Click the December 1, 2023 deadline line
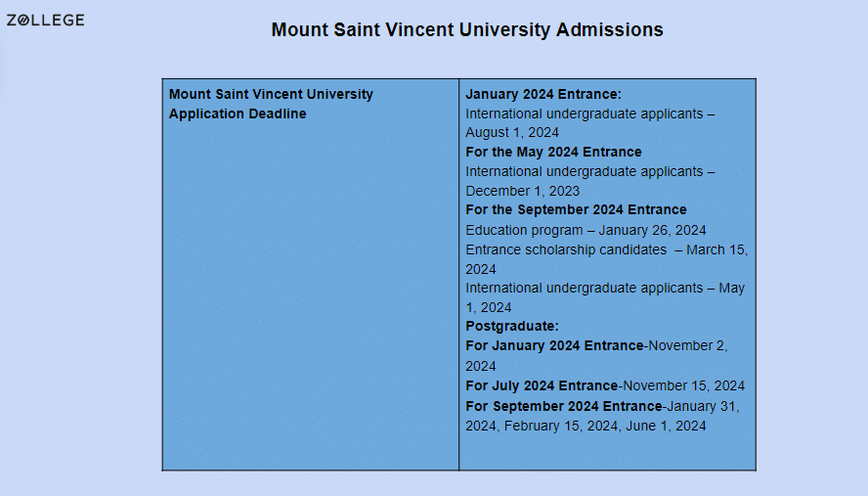 point(523,191)
